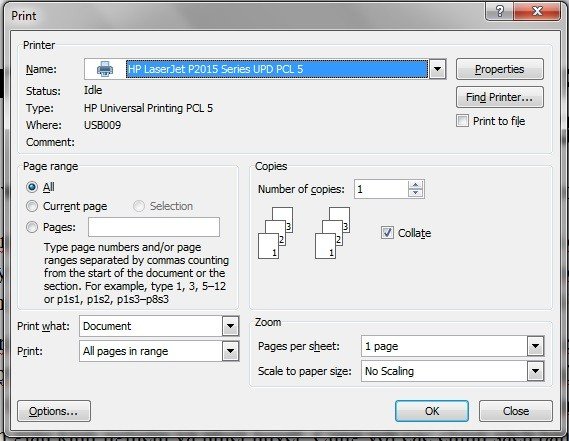Expand the All pages in range dropdown
This screenshot has height=441, width=569.
(230, 351)
